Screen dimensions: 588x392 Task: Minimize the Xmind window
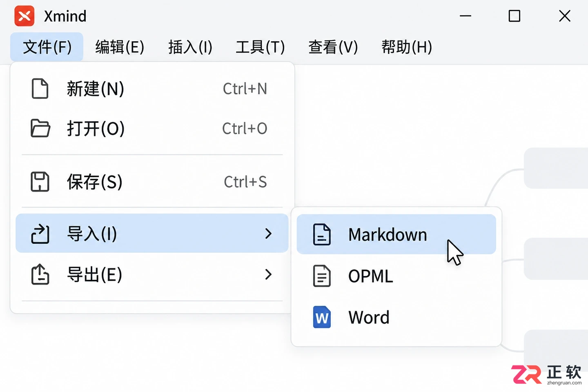(x=465, y=16)
